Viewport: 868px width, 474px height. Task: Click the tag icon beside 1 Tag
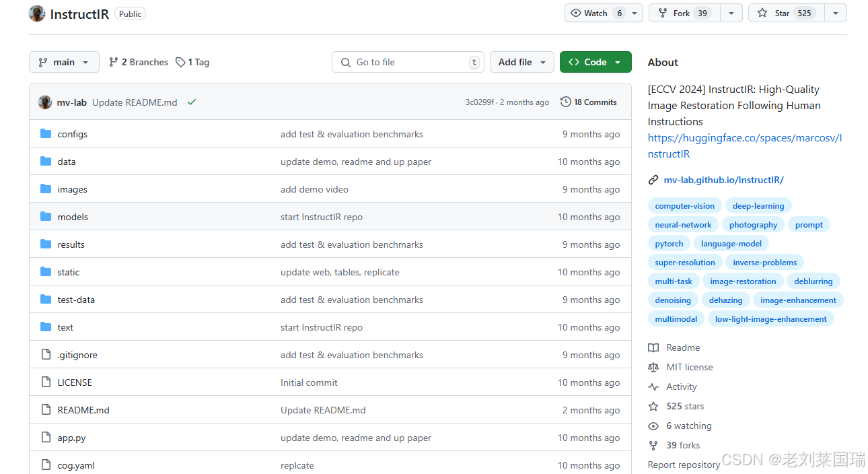(180, 62)
